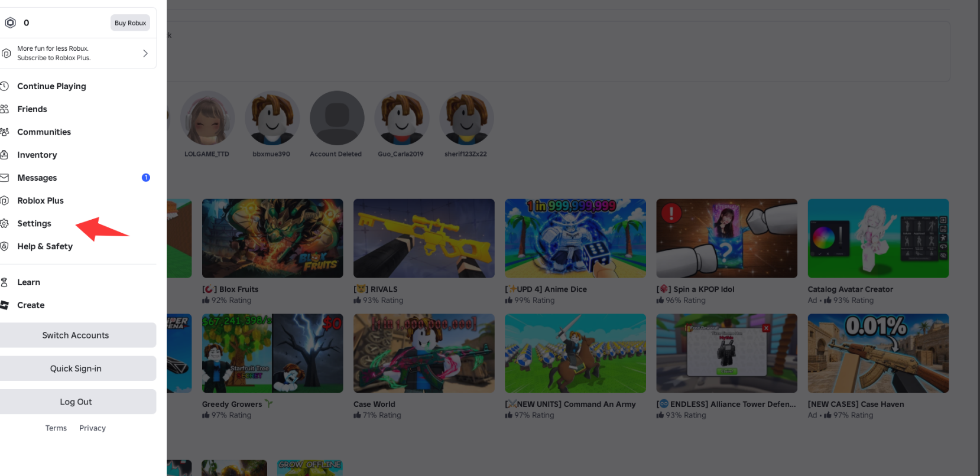
Task: Click the GROW OFFLINE game thumbnail
Action: pyautogui.click(x=310, y=468)
